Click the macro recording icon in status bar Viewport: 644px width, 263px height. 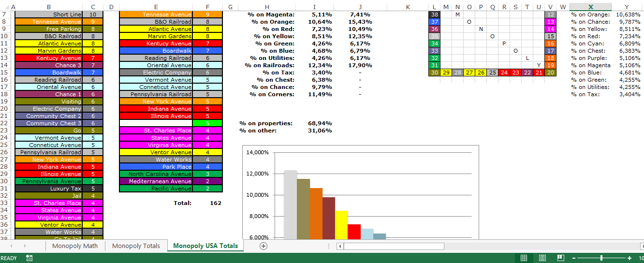coord(29,258)
